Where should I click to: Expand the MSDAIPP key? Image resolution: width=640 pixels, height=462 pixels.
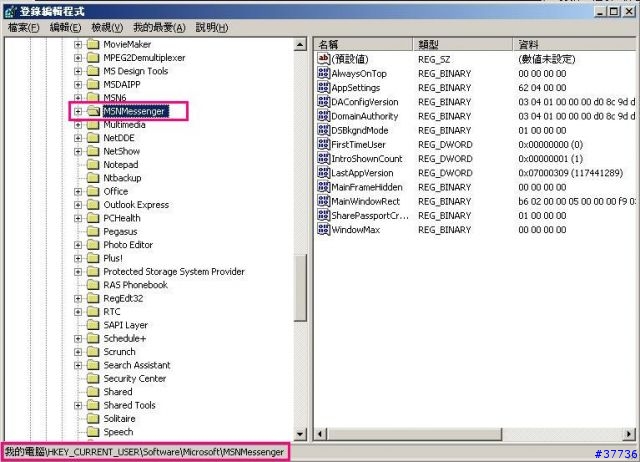click(x=78, y=84)
